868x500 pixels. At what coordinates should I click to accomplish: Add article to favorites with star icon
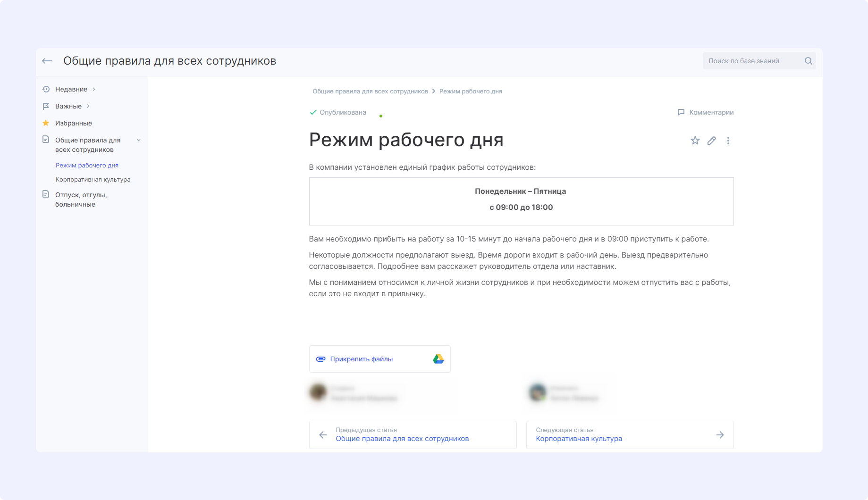pyautogui.click(x=695, y=141)
